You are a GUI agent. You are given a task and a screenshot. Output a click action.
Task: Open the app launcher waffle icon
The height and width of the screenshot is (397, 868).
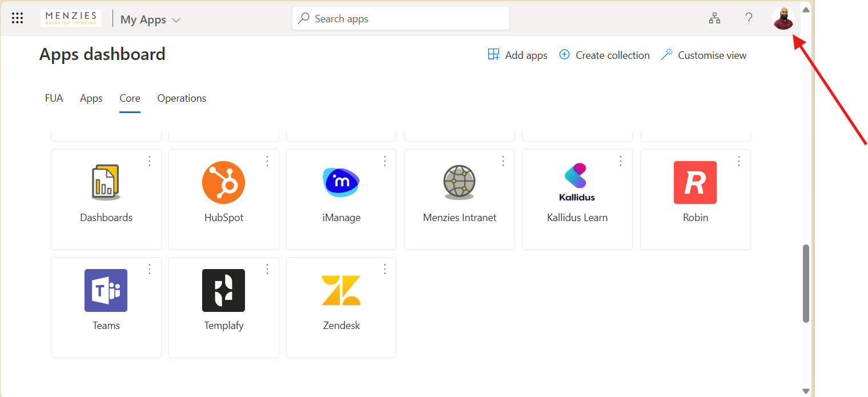pyautogui.click(x=18, y=18)
